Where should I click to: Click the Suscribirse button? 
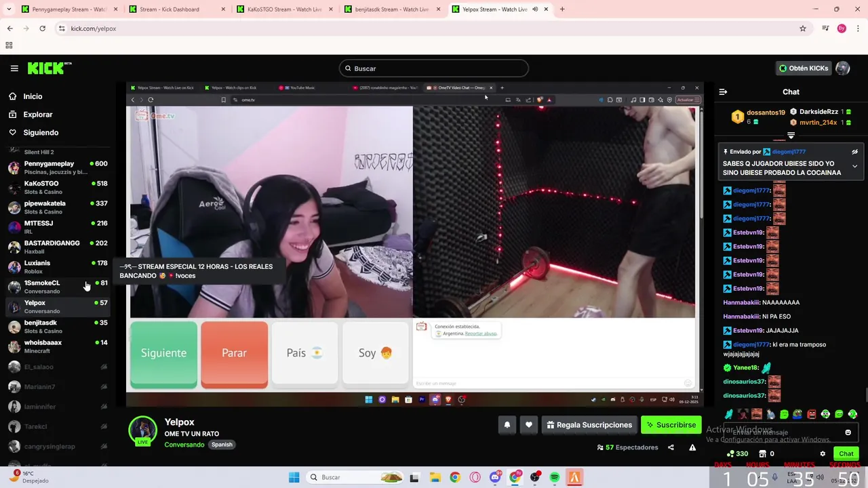click(671, 425)
